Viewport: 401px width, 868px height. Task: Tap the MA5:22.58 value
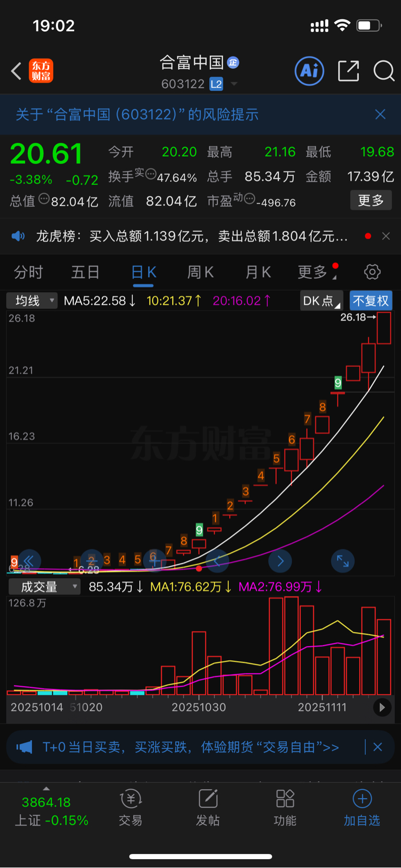(100, 301)
